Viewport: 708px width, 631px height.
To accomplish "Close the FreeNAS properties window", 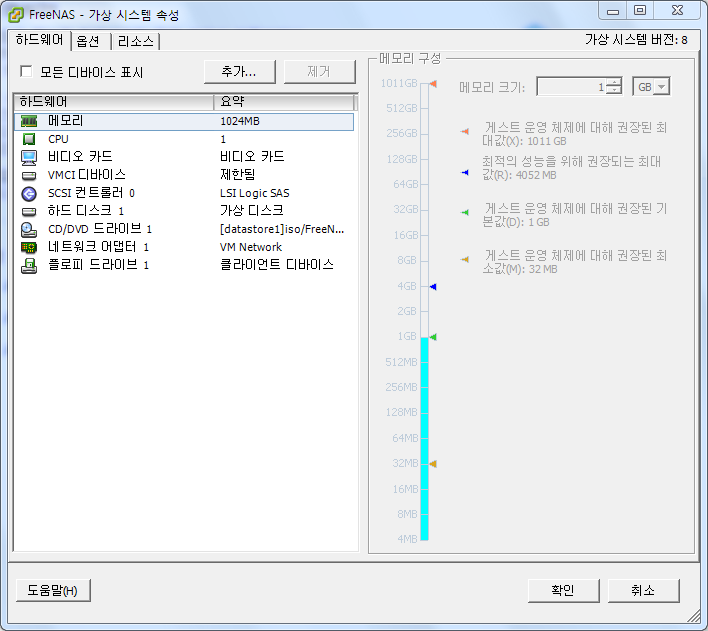I will tap(677, 10).
